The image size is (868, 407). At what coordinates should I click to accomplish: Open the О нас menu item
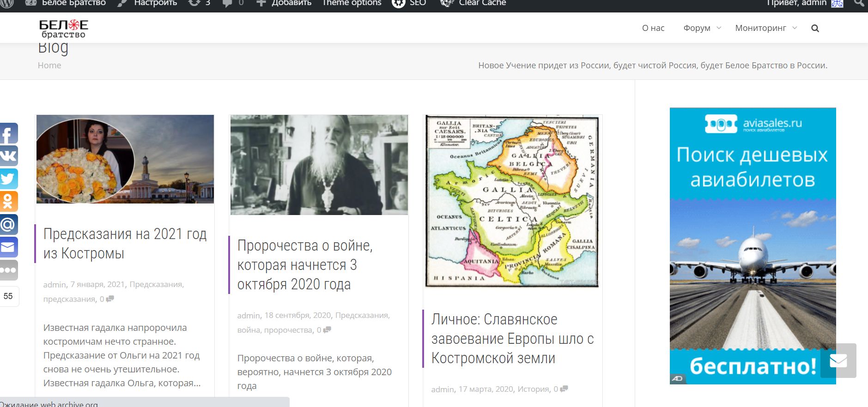[653, 28]
